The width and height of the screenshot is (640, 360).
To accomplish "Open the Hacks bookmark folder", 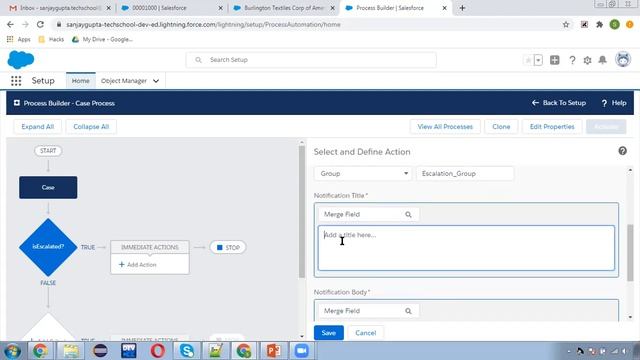I will tap(51, 39).
